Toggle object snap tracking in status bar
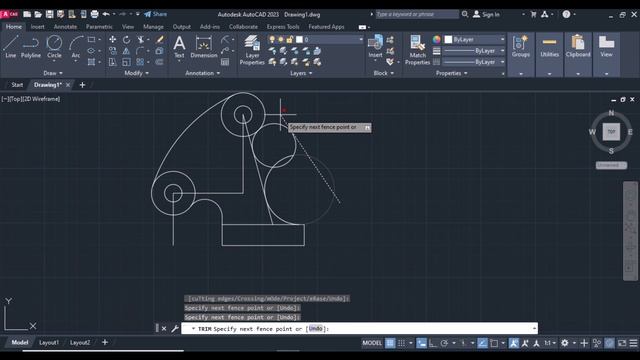The width and height of the screenshot is (640, 360). pyautogui.click(x=482, y=343)
